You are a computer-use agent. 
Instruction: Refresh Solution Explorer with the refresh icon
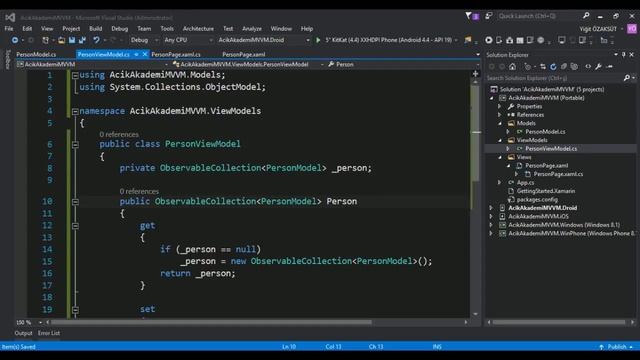coord(553,67)
